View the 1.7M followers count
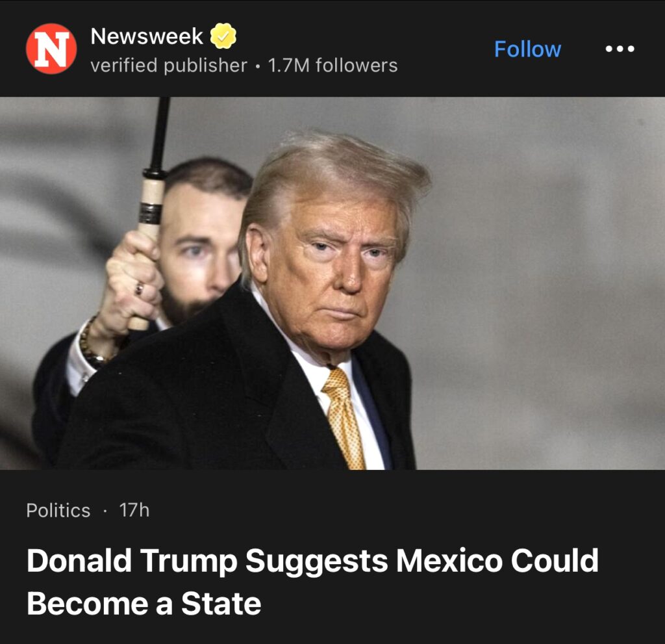The width and height of the screenshot is (665, 644). pos(333,66)
